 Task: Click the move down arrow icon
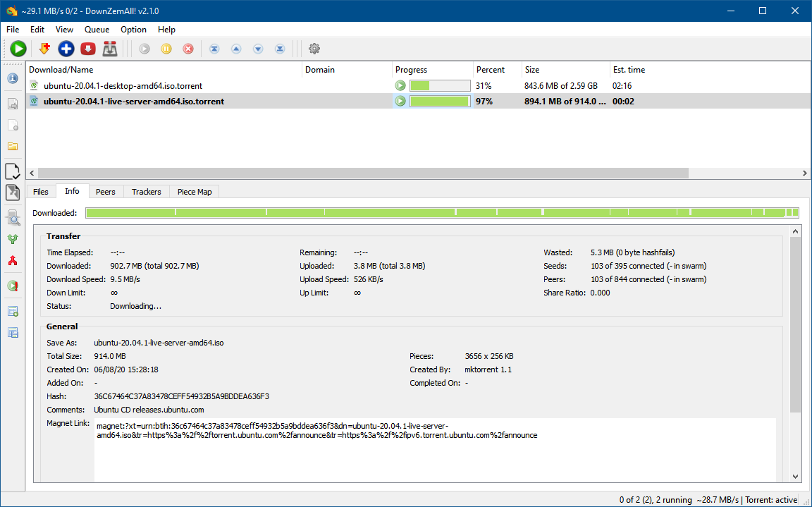click(258, 49)
